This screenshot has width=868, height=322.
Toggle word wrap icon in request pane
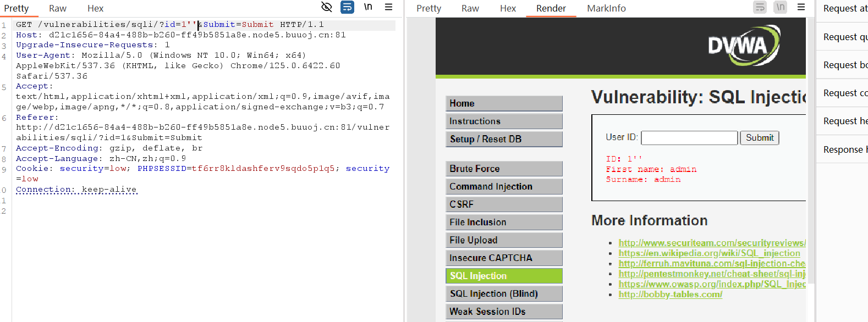tap(348, 7)
